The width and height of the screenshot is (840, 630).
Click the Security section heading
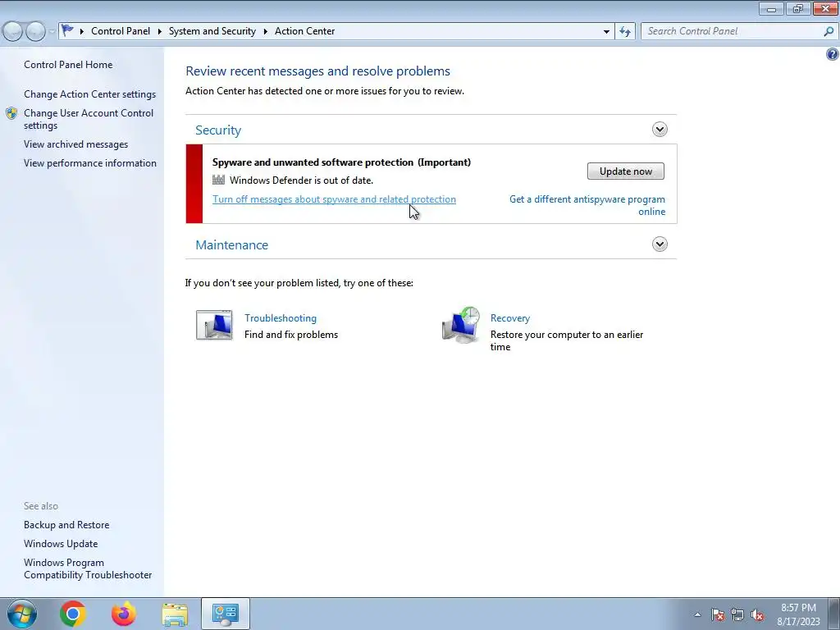pyautogui.click(x=218, y=130)
